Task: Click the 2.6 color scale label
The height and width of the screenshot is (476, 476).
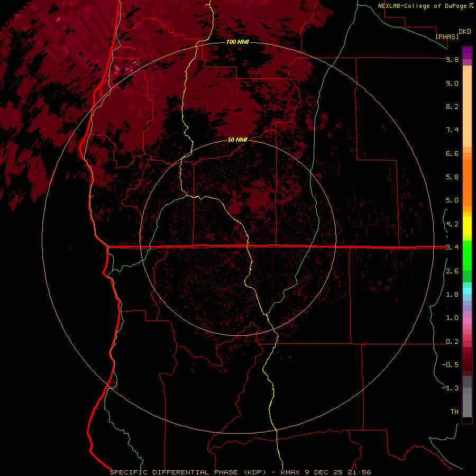Action: pyautogui.click(x=452, y=271)
